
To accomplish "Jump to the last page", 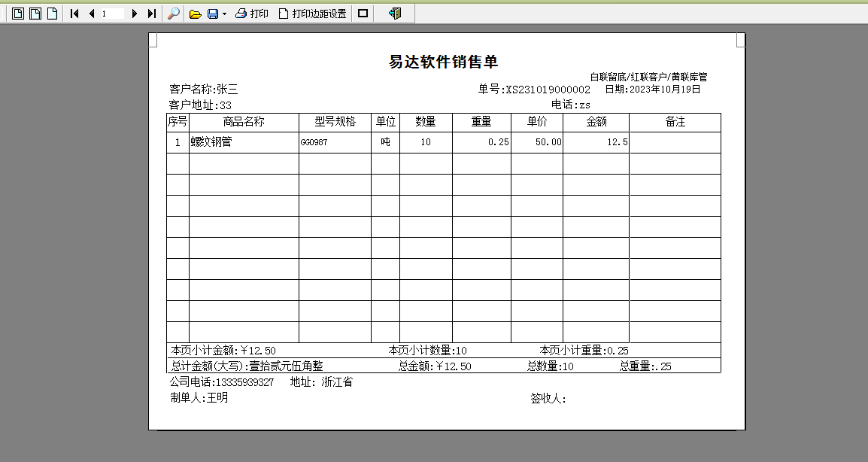I will 150,13.
